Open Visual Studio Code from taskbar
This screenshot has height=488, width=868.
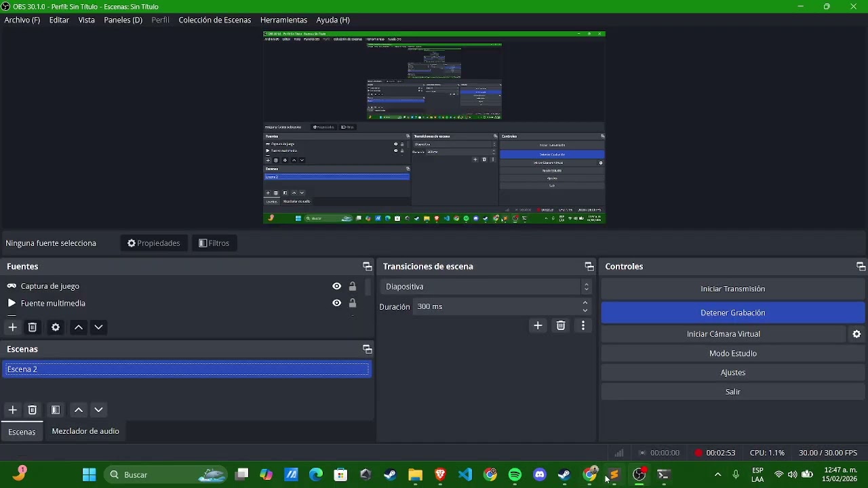(x=465, y=474)
